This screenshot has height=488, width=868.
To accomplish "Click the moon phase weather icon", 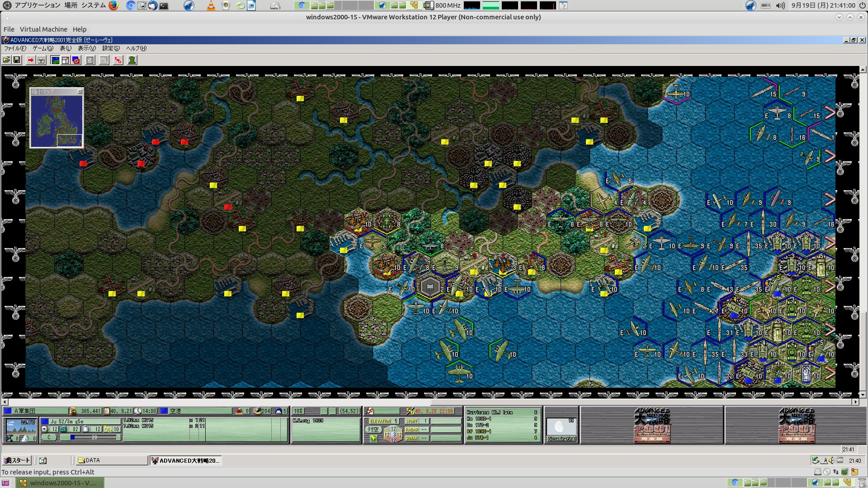I will (x=561, y=427).
